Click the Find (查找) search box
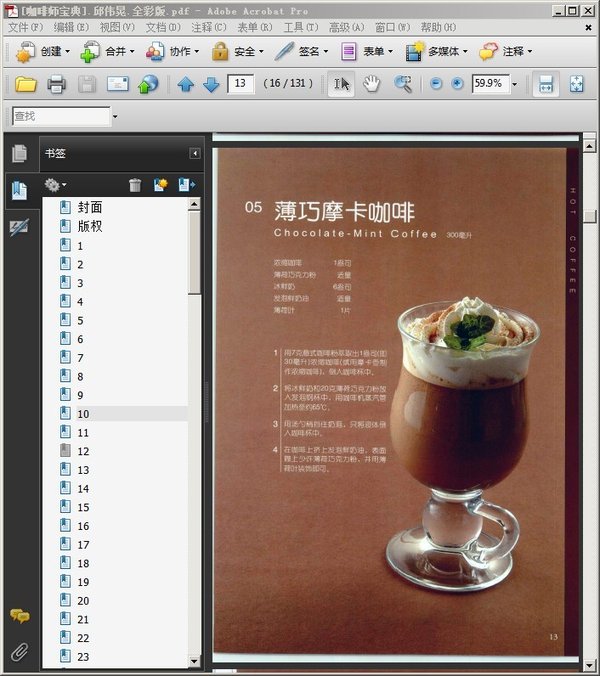Image resolution: width=600 pixels, height=676 pixels. coord(61,116)
